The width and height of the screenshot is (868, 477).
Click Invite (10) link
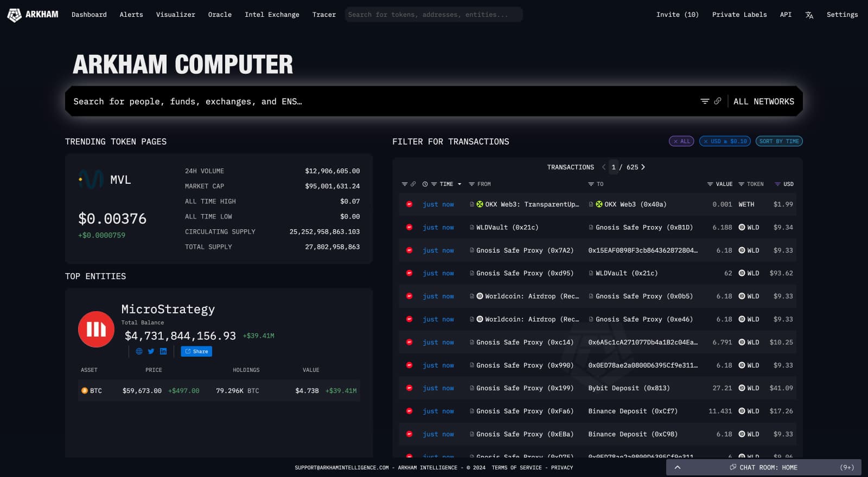pyautogui.click(x=678, y=15)
